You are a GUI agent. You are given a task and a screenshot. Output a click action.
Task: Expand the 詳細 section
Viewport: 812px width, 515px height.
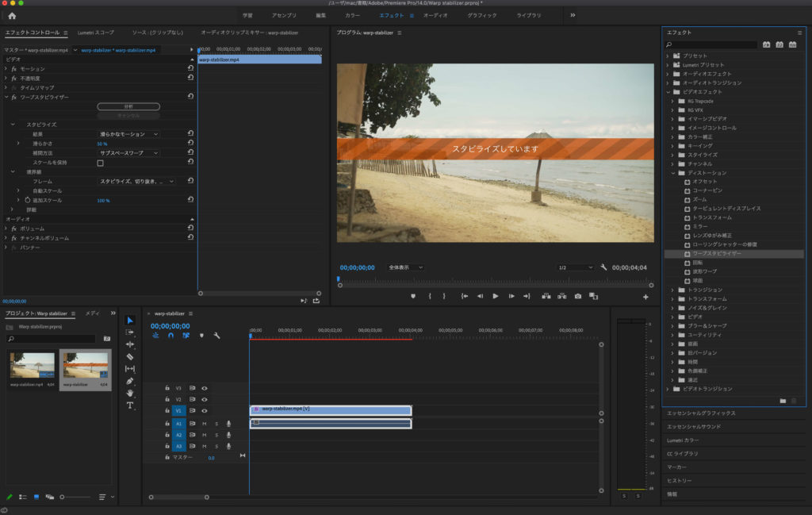click(x=12, y=209)
